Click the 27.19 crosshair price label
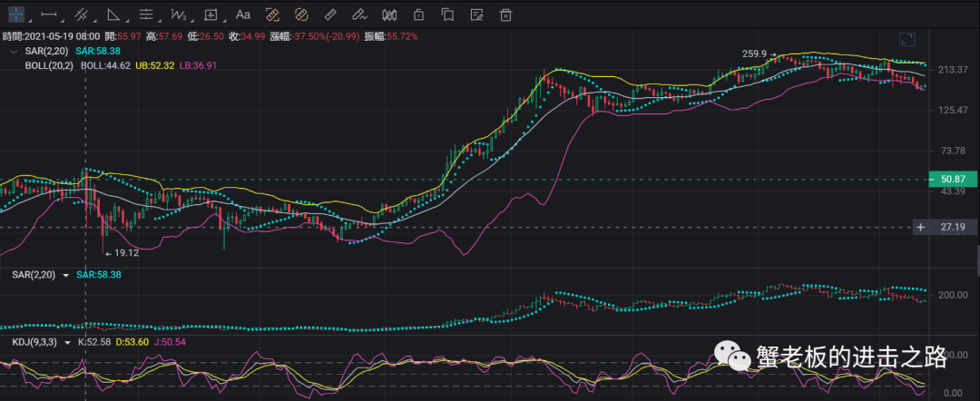The image size is (980, 401). point(953,228)
